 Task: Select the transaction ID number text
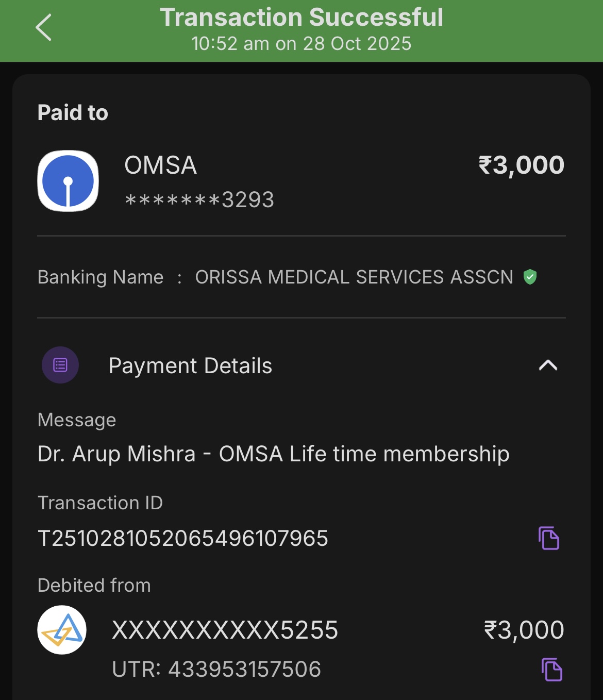[x=183, y=539]
